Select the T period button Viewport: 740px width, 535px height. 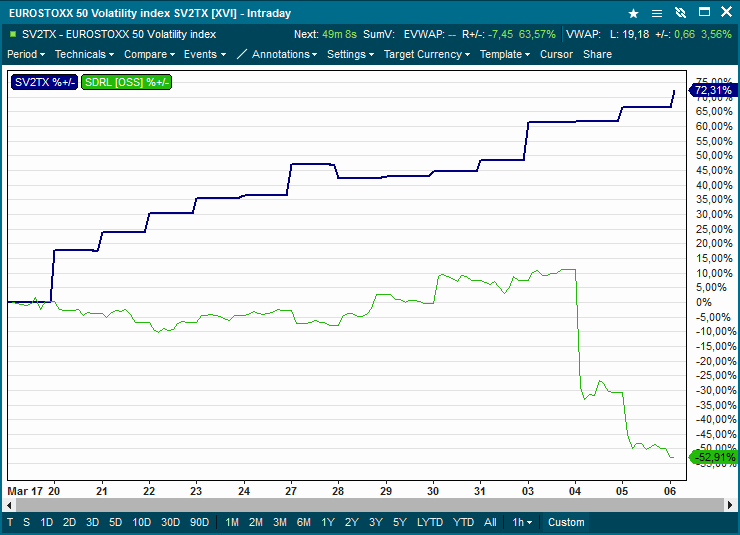click(10, 522)
